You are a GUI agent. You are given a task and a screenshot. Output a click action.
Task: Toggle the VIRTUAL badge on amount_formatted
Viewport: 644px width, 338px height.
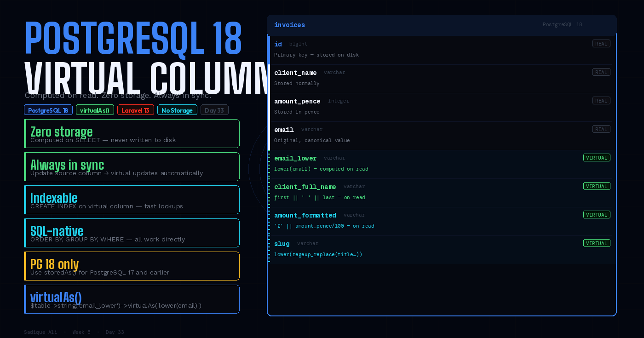coord(597,214)
